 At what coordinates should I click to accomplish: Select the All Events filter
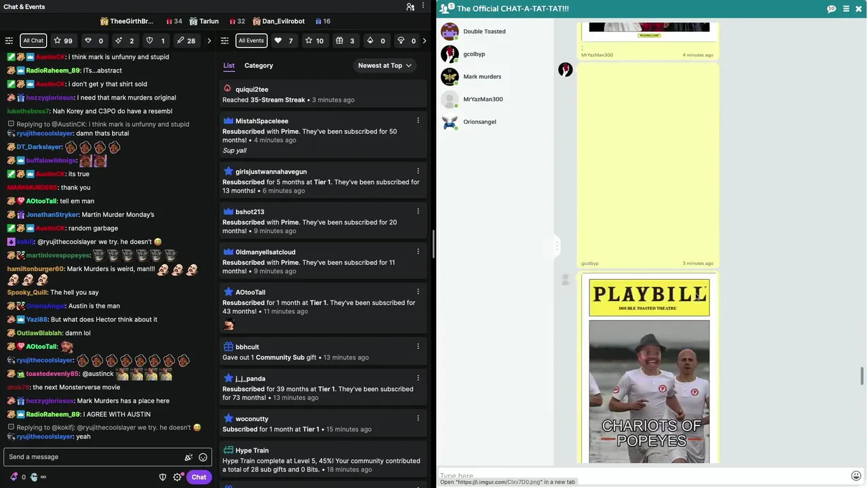[x=251, y=41]
